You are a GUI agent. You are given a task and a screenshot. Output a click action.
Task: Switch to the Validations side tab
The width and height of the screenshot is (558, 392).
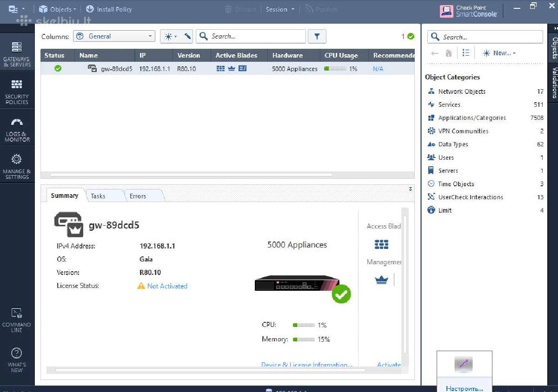pyautogui.click(x=554, y=83)
